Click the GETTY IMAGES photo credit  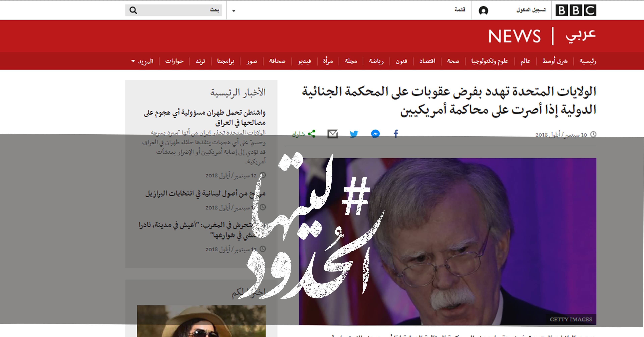[571, 319]
